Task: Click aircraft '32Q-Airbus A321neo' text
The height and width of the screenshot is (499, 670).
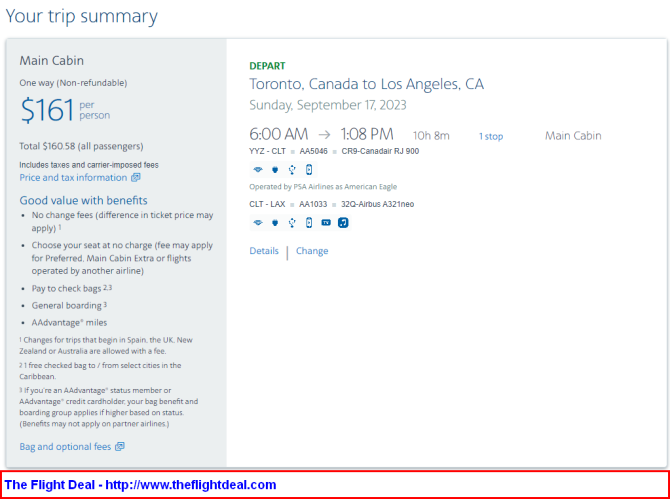Action: click(x=377, y=204)
